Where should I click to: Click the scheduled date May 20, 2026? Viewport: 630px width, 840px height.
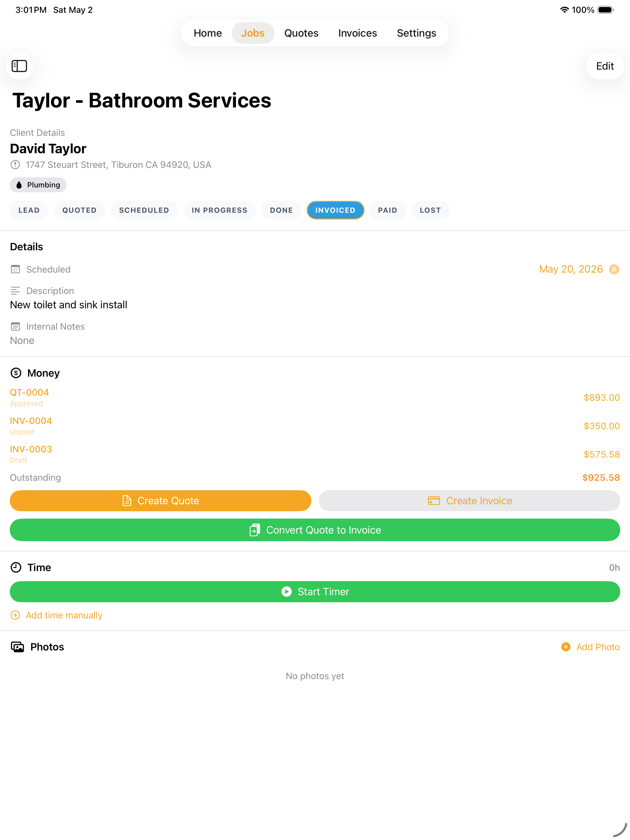(x=571, y=269)
